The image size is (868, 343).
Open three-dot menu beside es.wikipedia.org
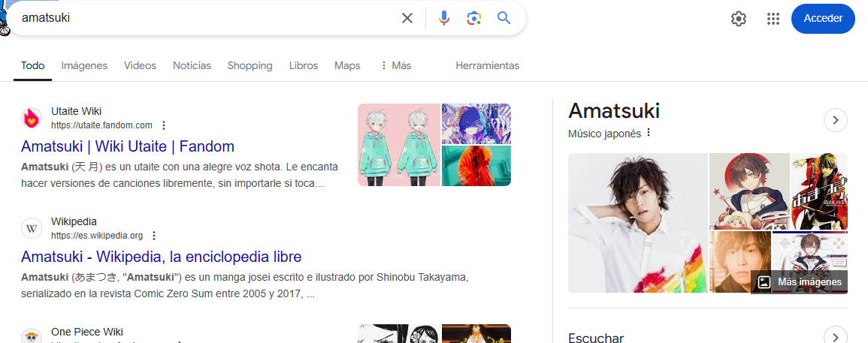point(154,236)
